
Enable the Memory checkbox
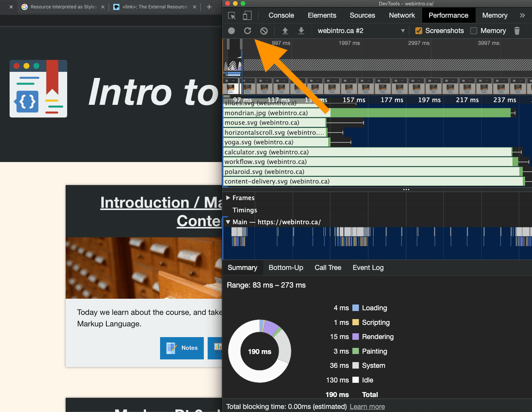474,31
